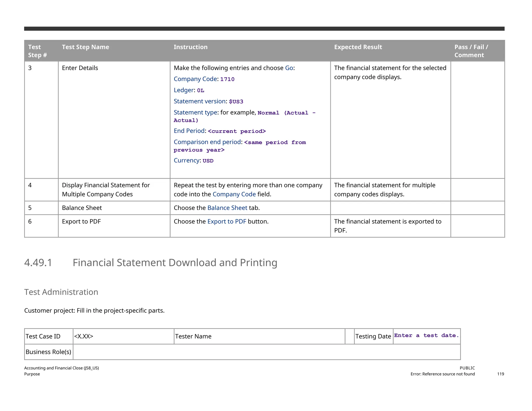
Task: Click 'Export to PDF' link in step 6 instruction
Action: (x=227, y=222)
